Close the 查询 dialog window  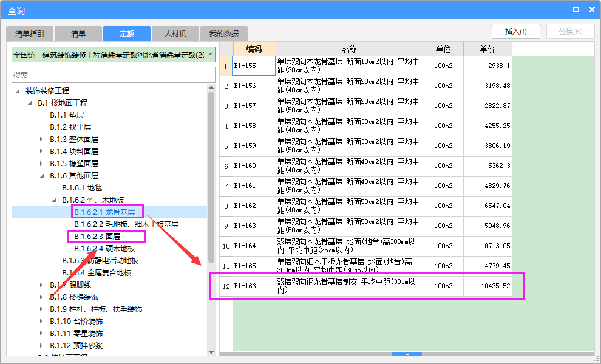pos(591,10)
